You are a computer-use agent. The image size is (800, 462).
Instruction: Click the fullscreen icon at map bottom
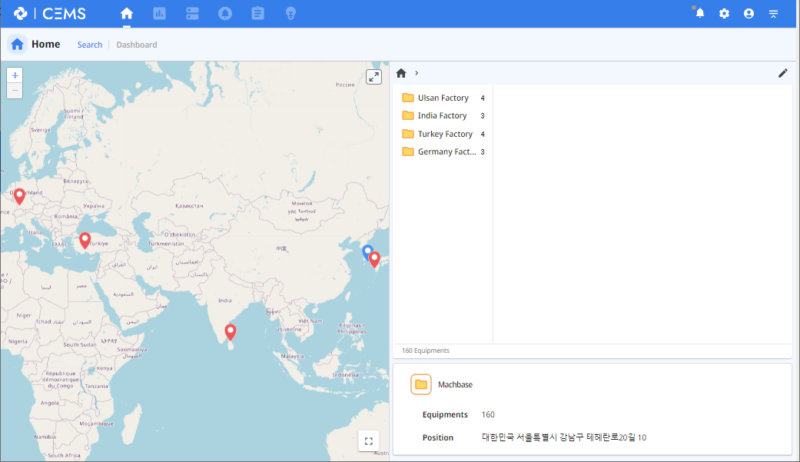pos(369,441)
